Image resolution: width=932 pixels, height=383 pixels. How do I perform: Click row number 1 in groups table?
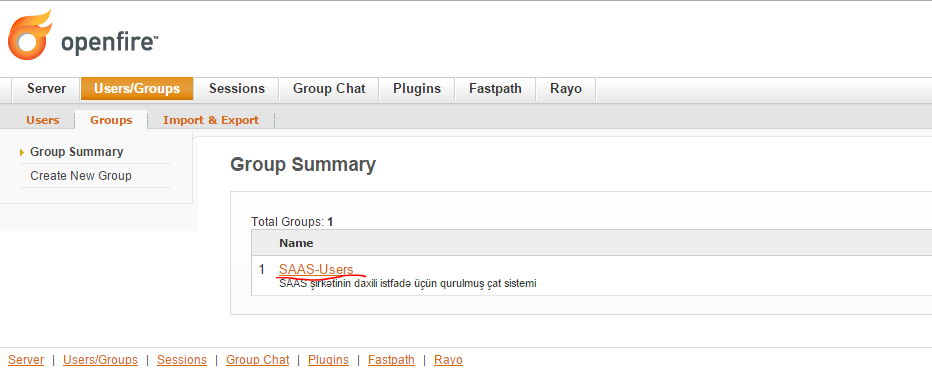(262, 269)
